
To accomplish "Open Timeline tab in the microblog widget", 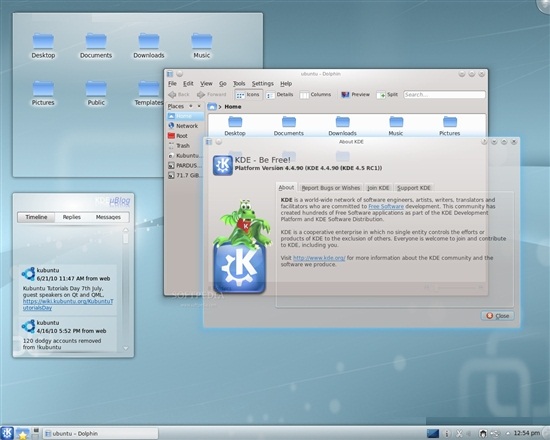I will [x=36, y=217].
